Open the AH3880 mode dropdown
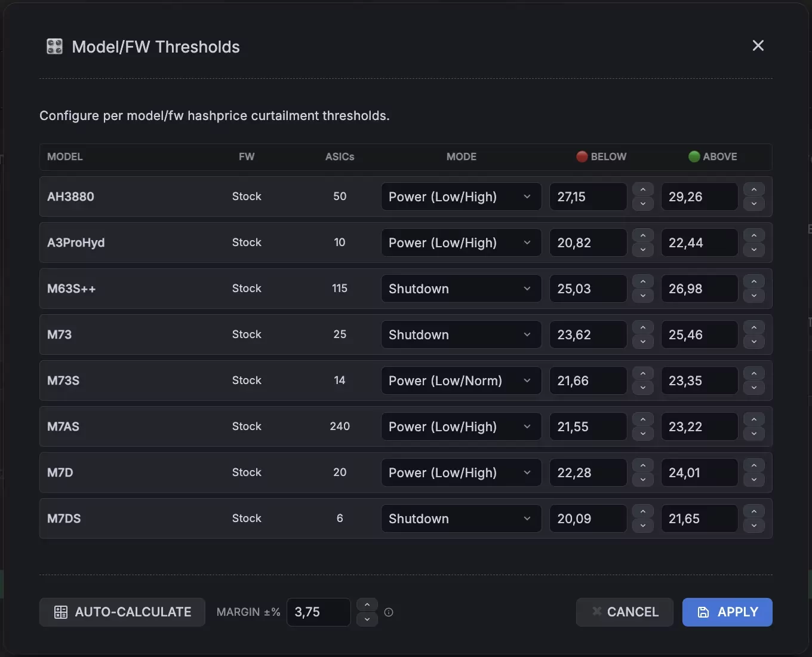Screen dimensions: 812x657 (461, 197)
